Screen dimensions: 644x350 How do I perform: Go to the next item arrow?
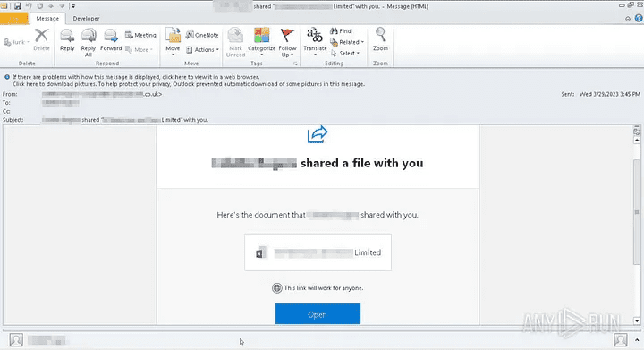(x=62, y=6)
